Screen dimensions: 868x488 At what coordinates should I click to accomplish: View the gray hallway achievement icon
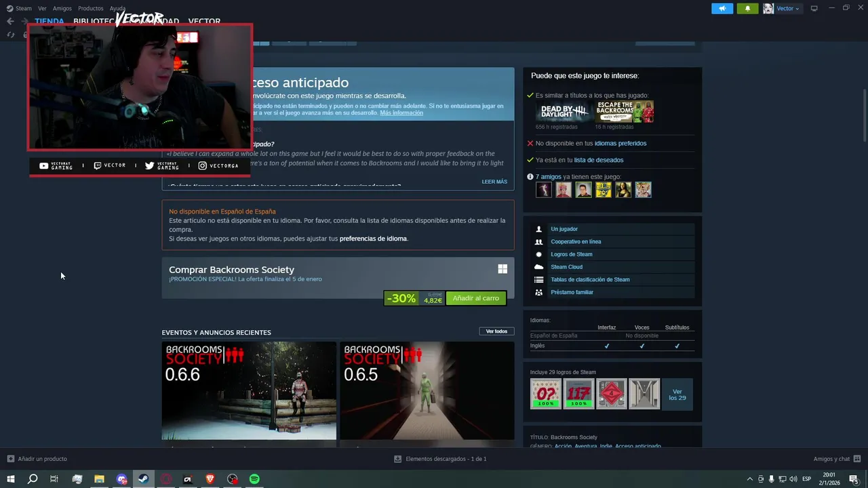coord(644,394)
